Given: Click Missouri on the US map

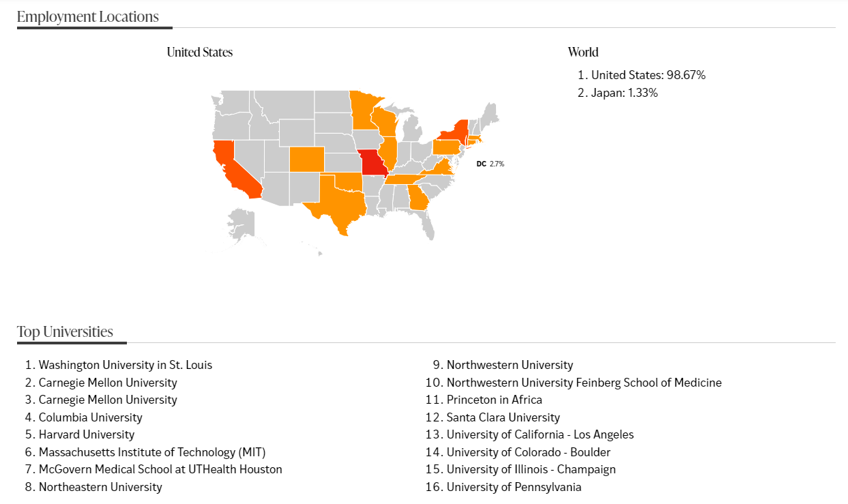Looking at the screenshot, I should click(372, 163).
